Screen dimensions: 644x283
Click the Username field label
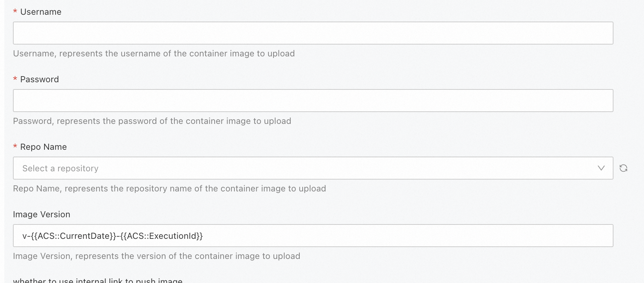click(41, 12)
